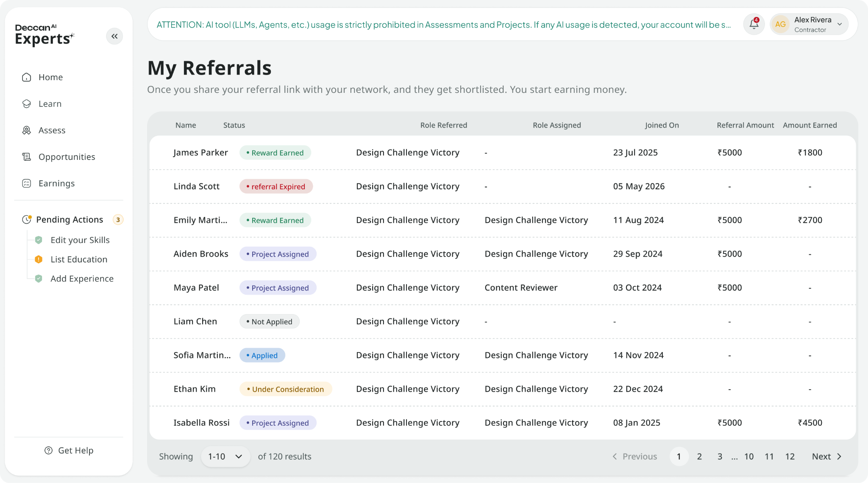Screen dimensions: 868x483
Task: Click the orange warning icon beside List Education
Action: click(39, 260)
